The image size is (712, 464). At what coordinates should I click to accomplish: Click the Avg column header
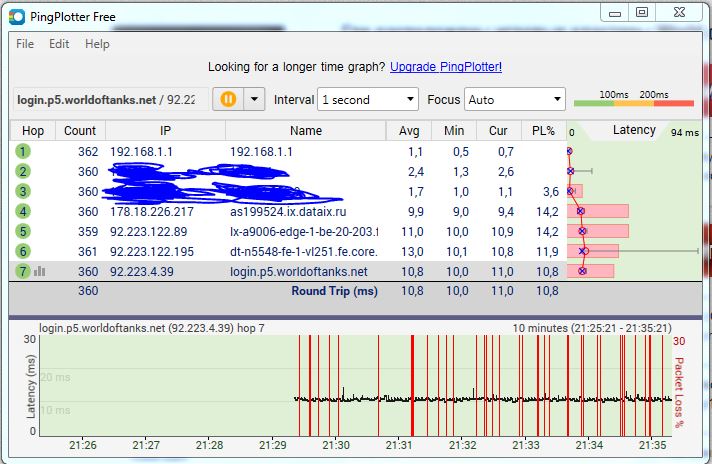pyautogui.click(x=408, y=130)
